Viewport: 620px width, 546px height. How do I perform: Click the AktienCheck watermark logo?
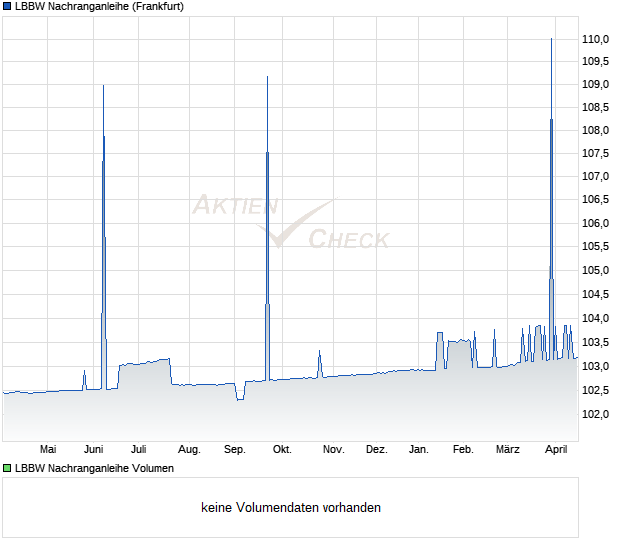point(290,222)
